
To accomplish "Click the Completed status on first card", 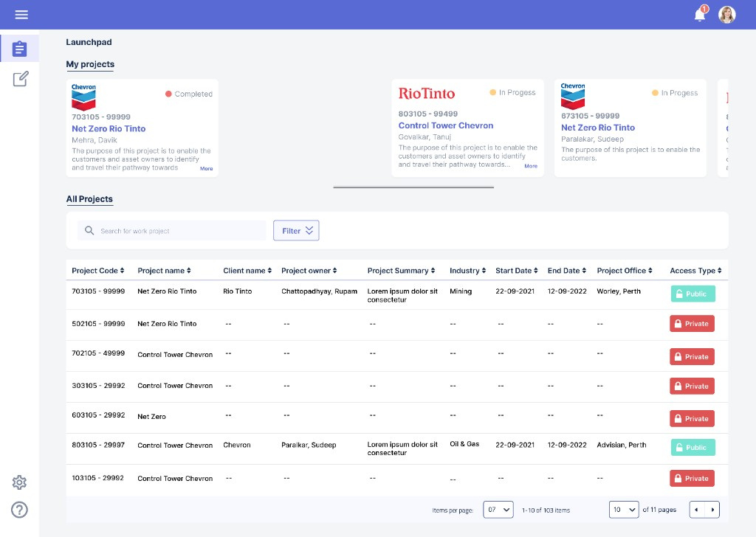I will (189, 94).
